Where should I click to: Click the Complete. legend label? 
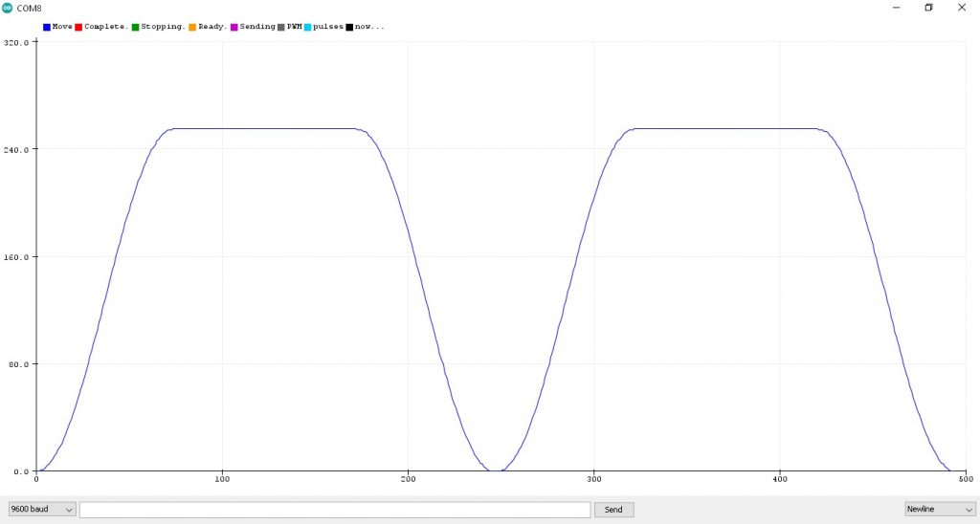(x=106, y=27)
